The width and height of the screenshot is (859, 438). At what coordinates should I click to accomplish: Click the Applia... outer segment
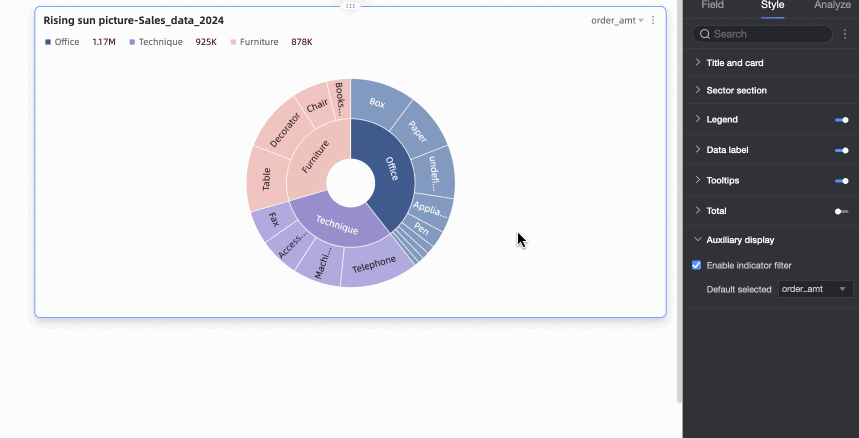(x=430, y=209)
